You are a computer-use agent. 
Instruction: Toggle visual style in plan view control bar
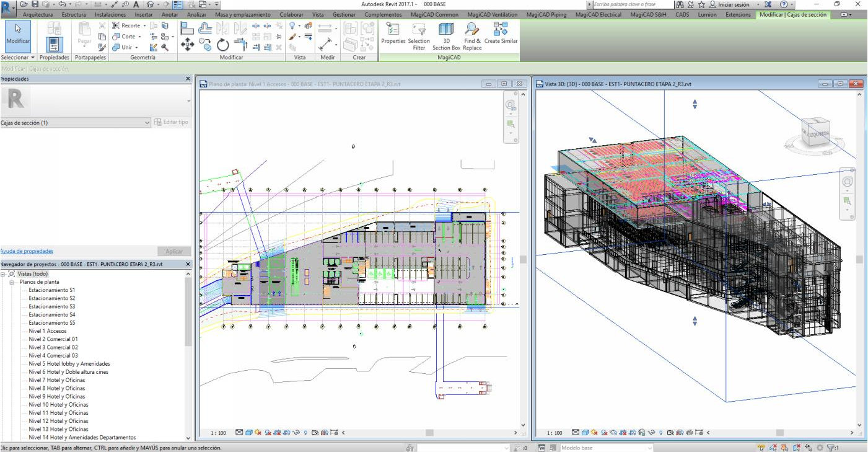248,433
